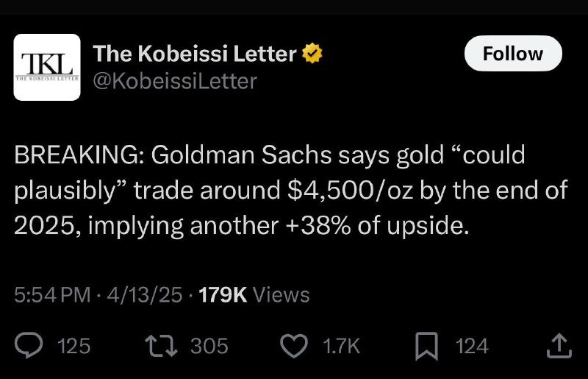Screen dimensions: 588x379
Task: Click the 124 bookmarks count
Action: coord(472,346)
